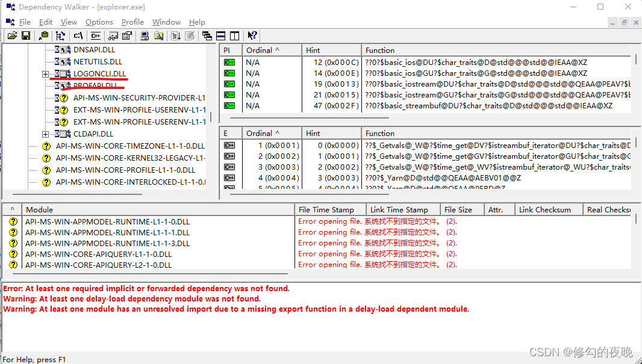Click green C++ icon for hint 12 import

click(229, 63)
